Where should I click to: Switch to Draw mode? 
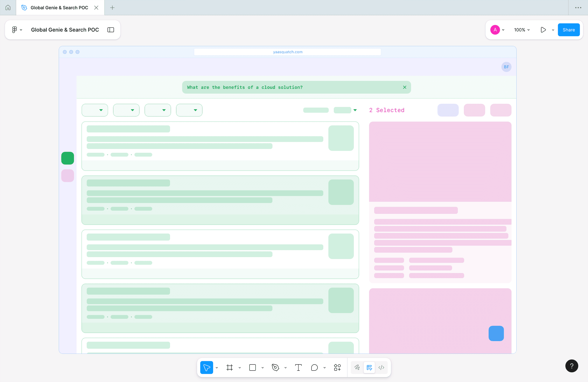[357, 367]
